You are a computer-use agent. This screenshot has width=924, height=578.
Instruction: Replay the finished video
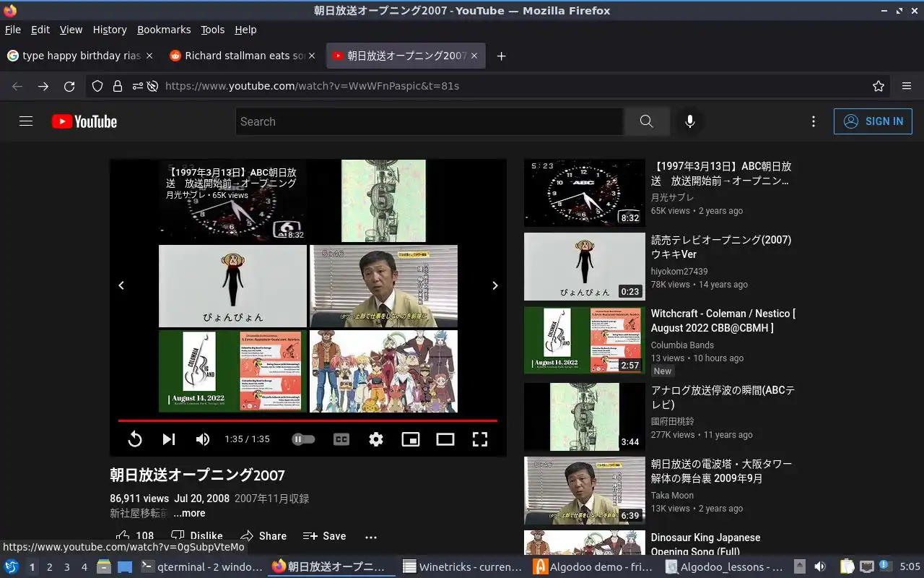(x=134, y=439)
